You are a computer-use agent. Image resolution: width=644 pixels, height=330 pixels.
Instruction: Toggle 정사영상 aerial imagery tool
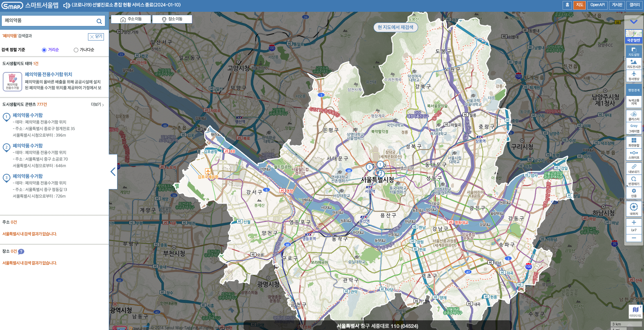[634, 76]
